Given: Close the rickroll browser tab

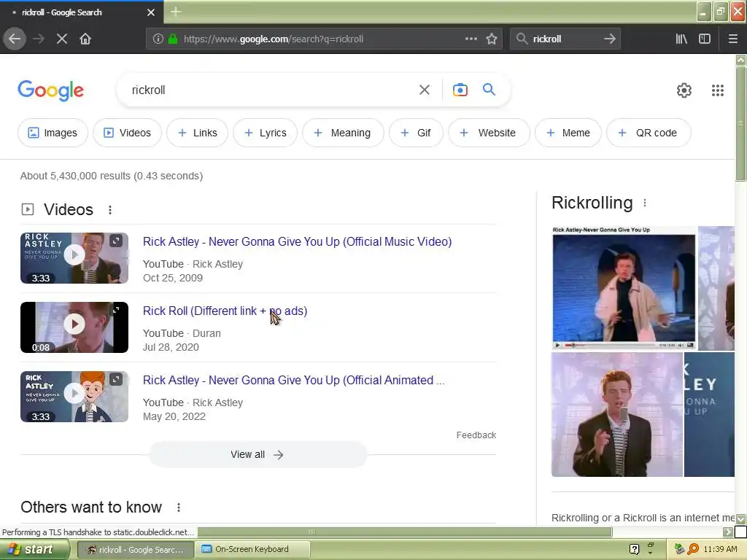Looking at the screenshot, I should tap(151, 12).
